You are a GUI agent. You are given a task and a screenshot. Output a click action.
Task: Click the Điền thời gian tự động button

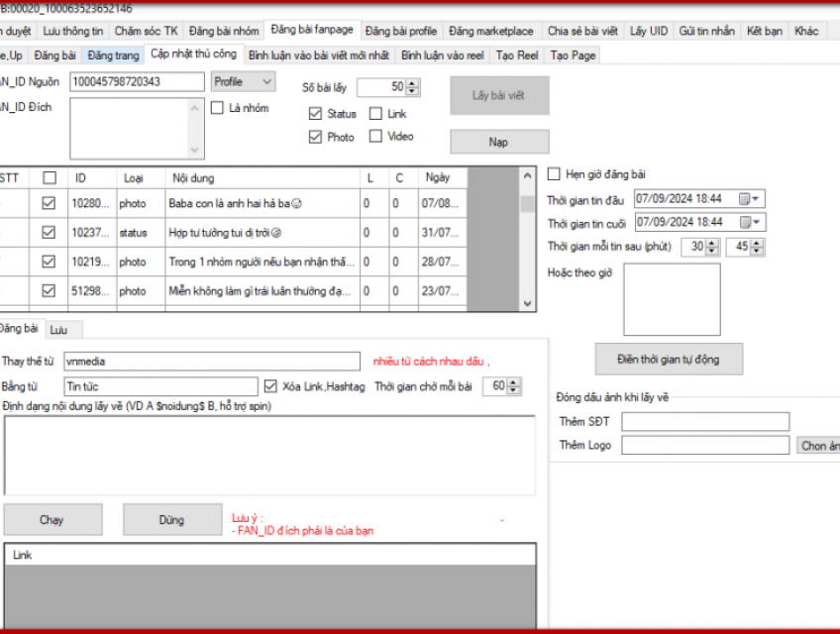click(x=669, y=359)
